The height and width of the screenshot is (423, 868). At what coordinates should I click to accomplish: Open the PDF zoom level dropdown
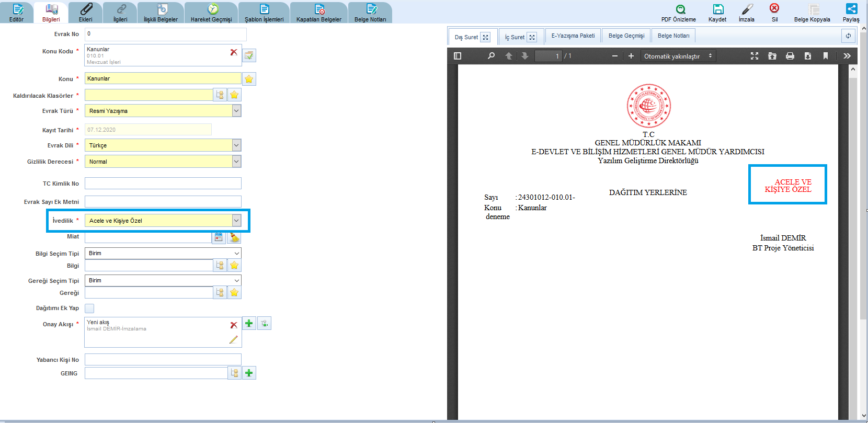(678, 56)
